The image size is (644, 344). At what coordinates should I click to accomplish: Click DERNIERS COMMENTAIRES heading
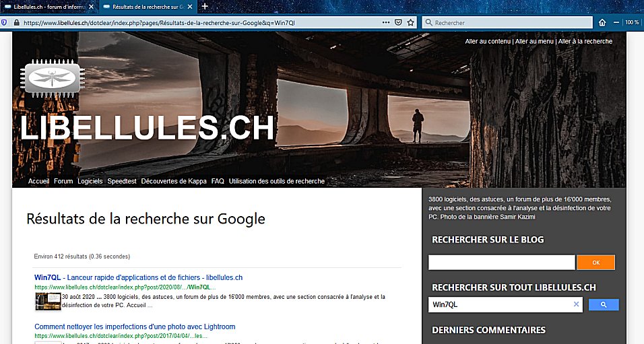(x=489, y=330)
